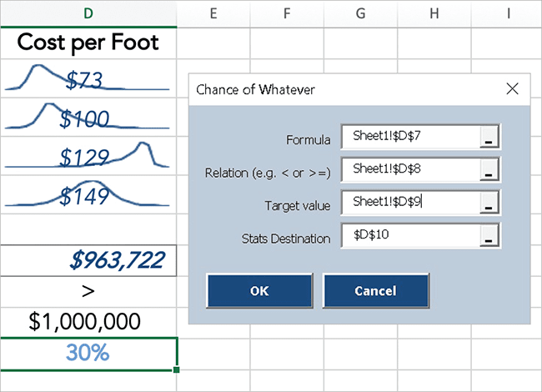This screenshot has width=542, height=392.
Task: Select column F header
Action: pyautogui.click(x=287, y=13)
